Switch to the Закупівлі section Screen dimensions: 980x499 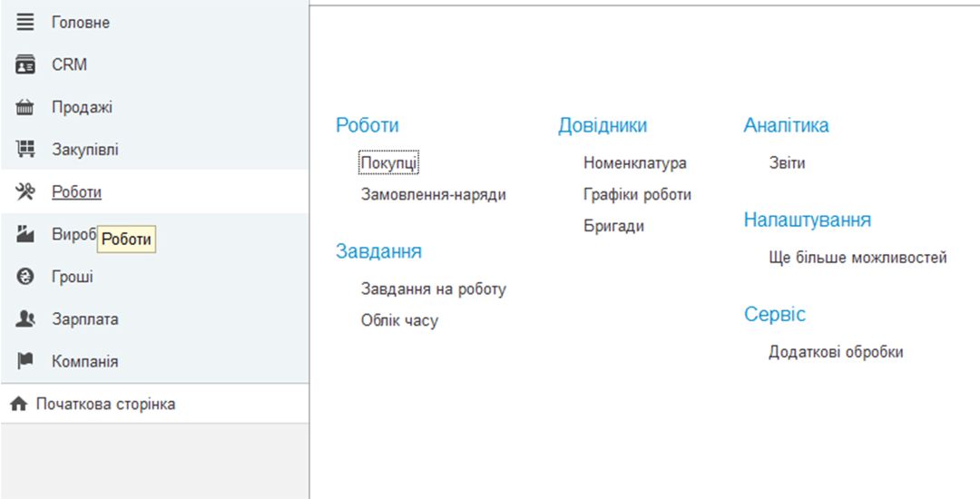click(85, 150)
